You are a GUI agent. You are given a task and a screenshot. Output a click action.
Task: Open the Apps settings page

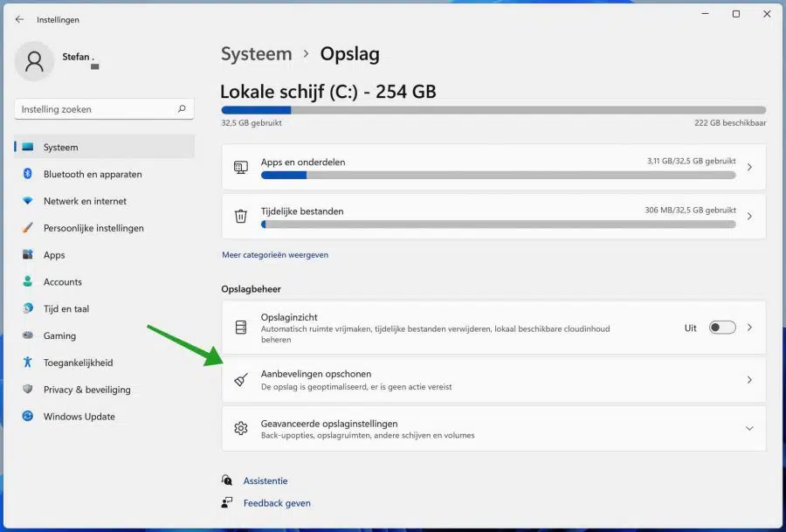[x=104, y=255]
